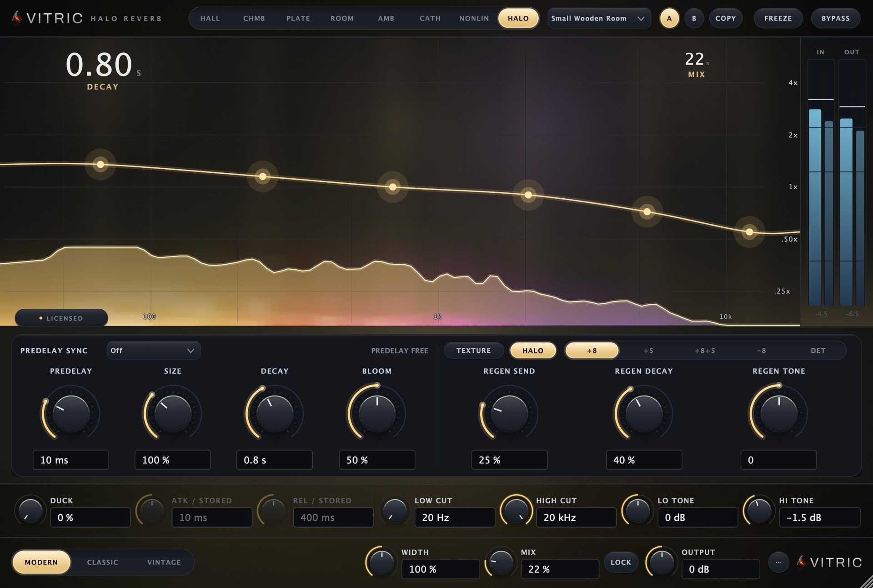
Task: Click the Hi Tone -1.5 dB value field
Action: pos(819,518)
